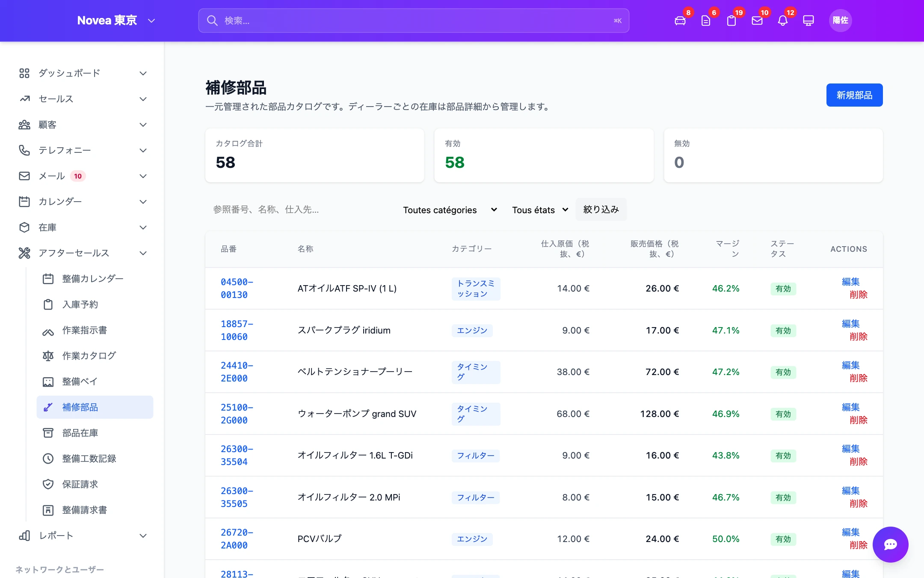The width and height of the screenshot is (924, 578).
Task: Open part number 26300-35504
Action: click(237, 456)
